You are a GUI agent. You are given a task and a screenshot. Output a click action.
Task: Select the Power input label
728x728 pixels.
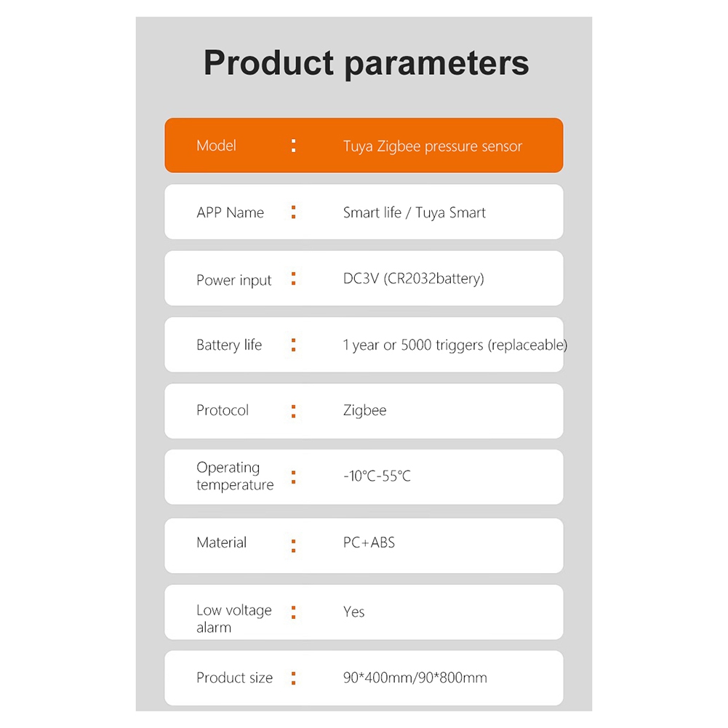coord(233,280)
